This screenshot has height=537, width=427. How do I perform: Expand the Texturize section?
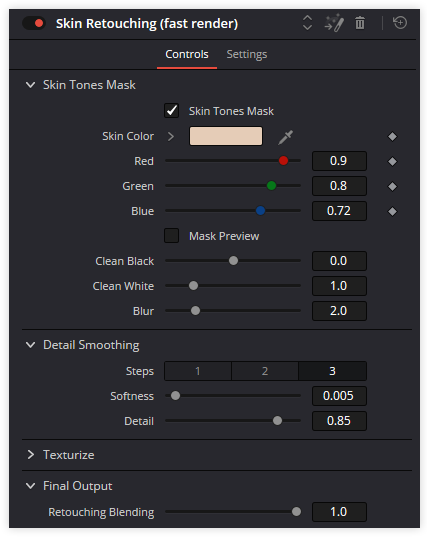pos(30,454)
